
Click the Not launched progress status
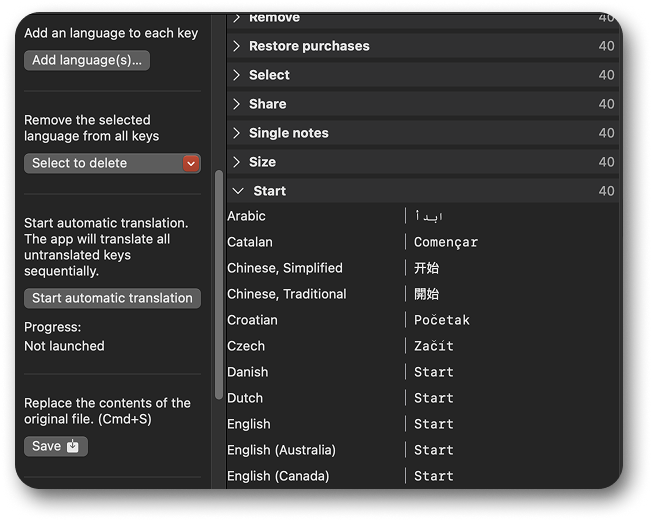click(64, 346)
